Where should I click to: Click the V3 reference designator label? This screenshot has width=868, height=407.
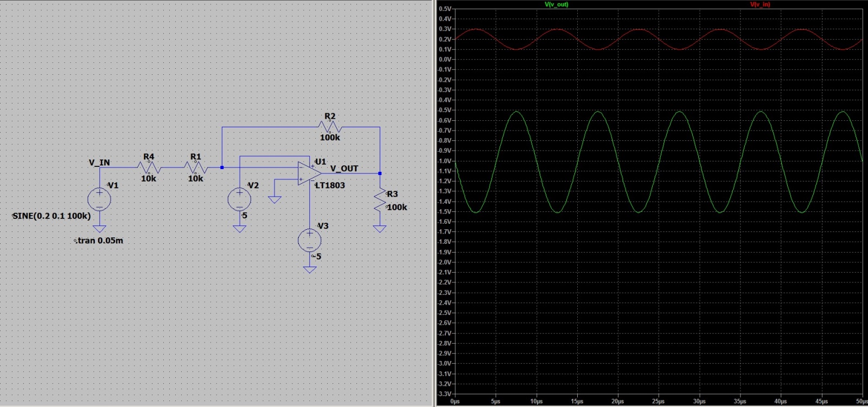pos(323,226)
